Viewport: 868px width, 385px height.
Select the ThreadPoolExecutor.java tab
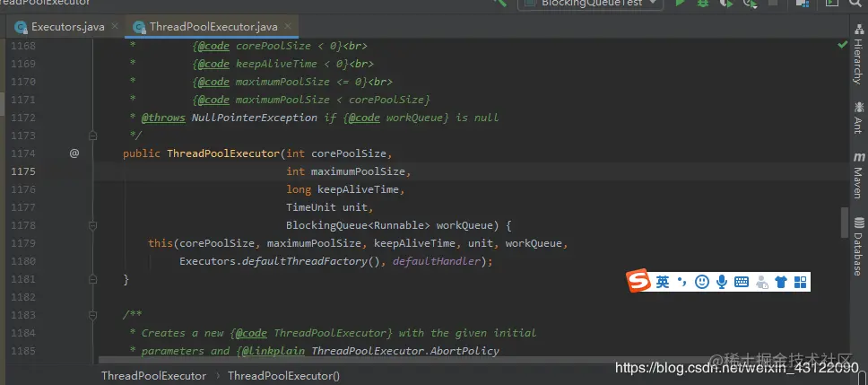coord(212,27)
